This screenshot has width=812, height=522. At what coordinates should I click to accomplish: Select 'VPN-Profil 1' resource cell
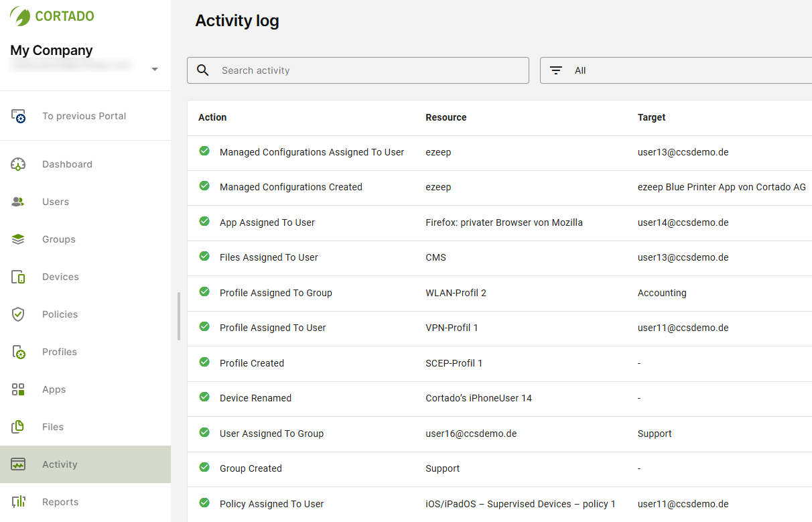click(452, 328)
